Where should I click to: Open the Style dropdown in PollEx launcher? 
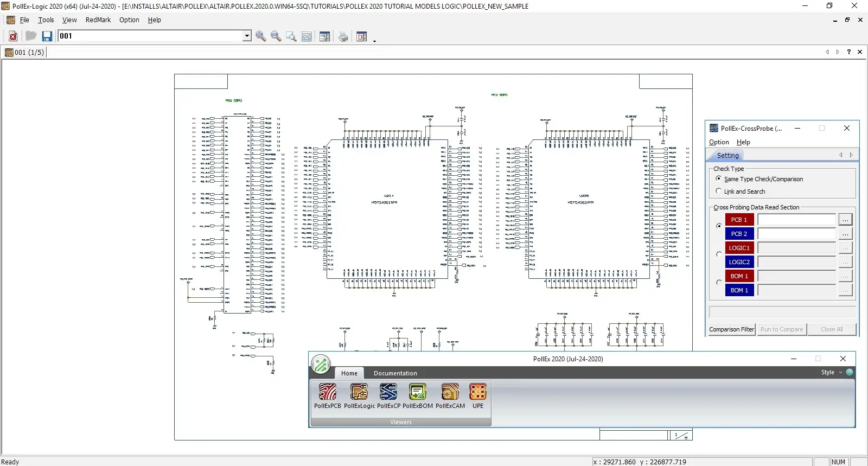point(832,372)
